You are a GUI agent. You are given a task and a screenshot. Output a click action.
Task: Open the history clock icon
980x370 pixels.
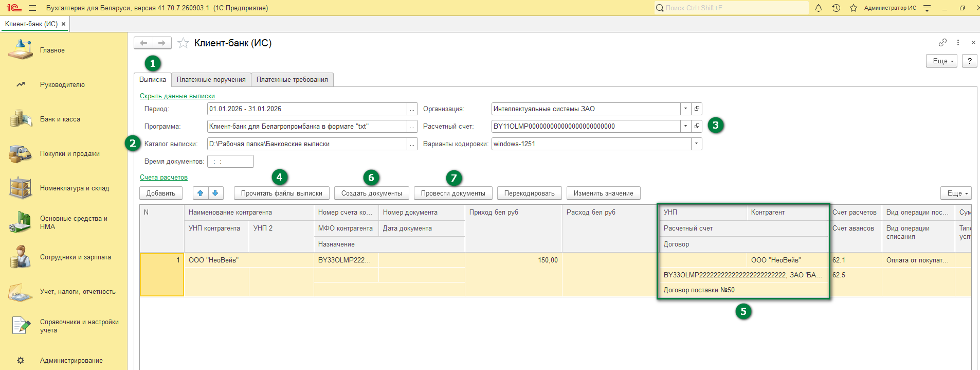click(836, 8)
